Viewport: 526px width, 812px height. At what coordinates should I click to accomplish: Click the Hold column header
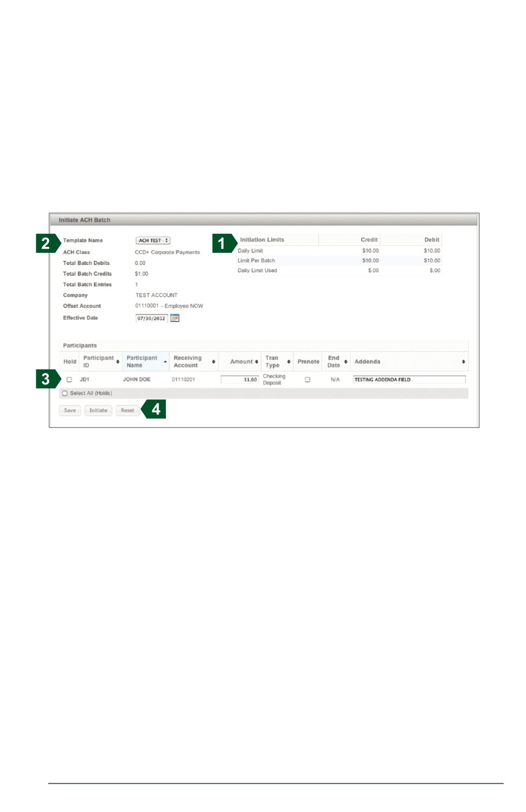tap(70, 362)
